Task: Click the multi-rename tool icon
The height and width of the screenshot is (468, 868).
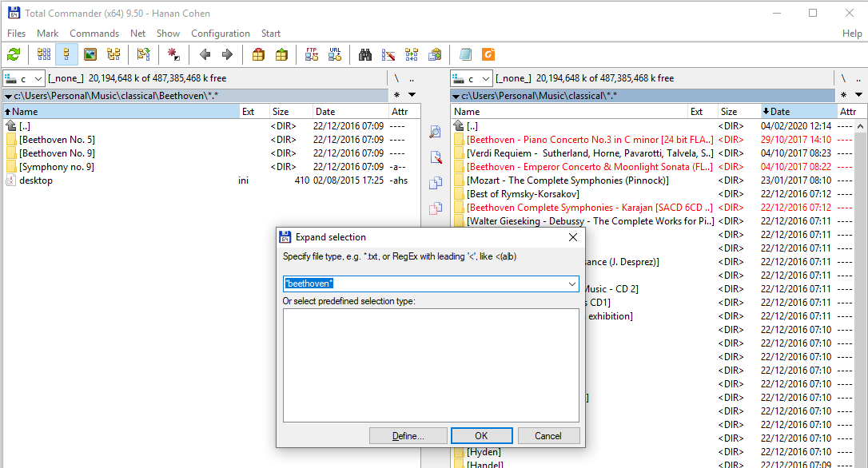Action: click(x=388, y=54)
